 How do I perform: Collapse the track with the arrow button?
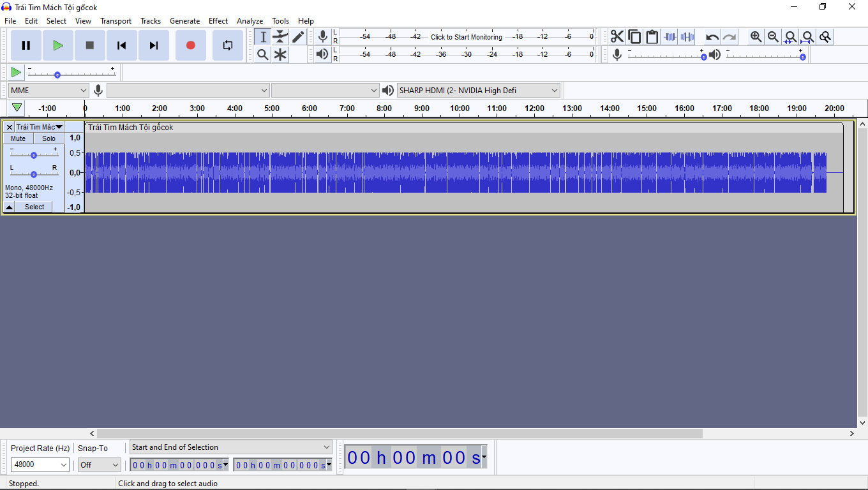tap(9, 207)
